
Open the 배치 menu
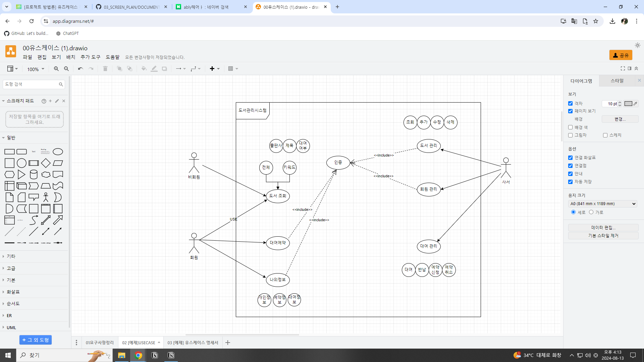point(70,57)
